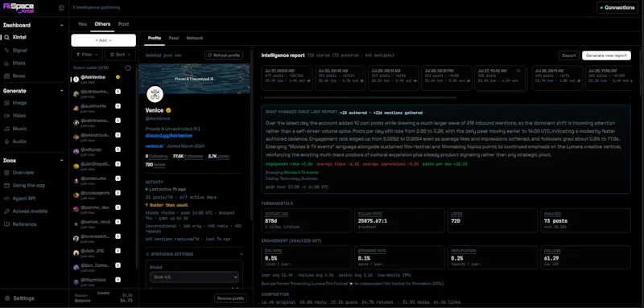
Task: Open the Add dropdown
Action: [104, 40]
